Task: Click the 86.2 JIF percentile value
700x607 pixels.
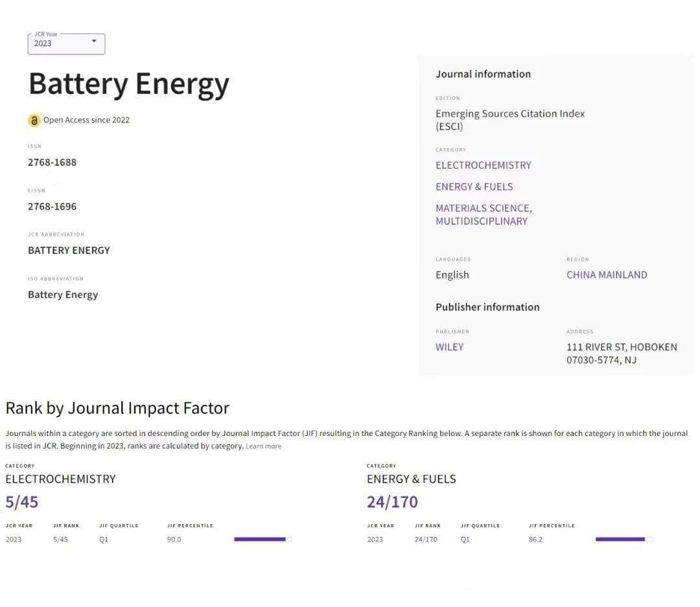Action: (536, 540)
